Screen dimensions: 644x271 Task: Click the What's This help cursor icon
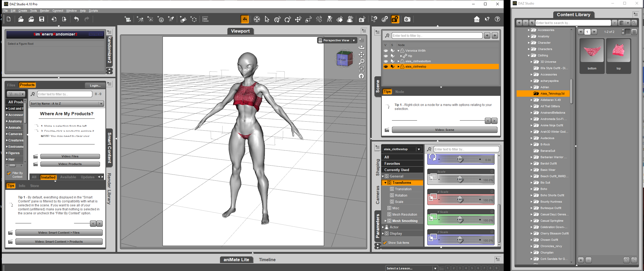(487, 19)
